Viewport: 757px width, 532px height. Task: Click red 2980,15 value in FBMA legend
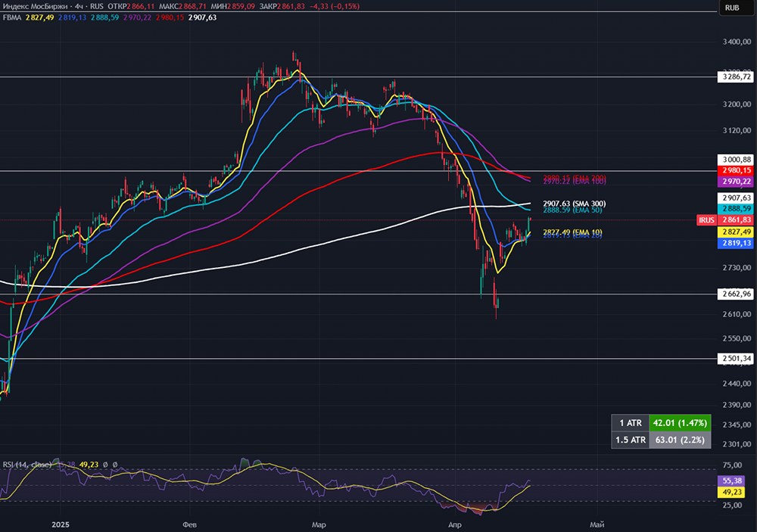(170, 17)
